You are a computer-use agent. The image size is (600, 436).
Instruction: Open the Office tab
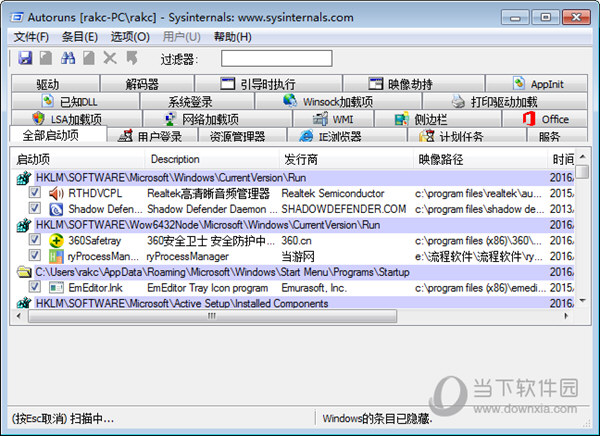point(545,119)
